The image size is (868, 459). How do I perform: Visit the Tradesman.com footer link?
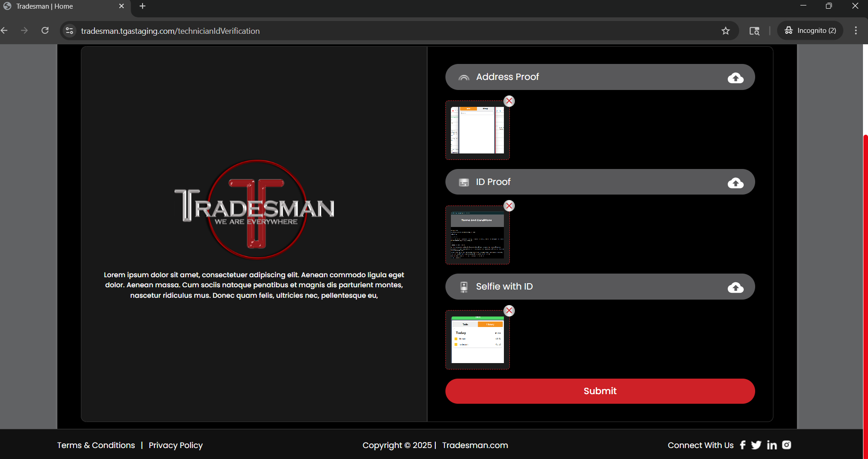[475, 445]
